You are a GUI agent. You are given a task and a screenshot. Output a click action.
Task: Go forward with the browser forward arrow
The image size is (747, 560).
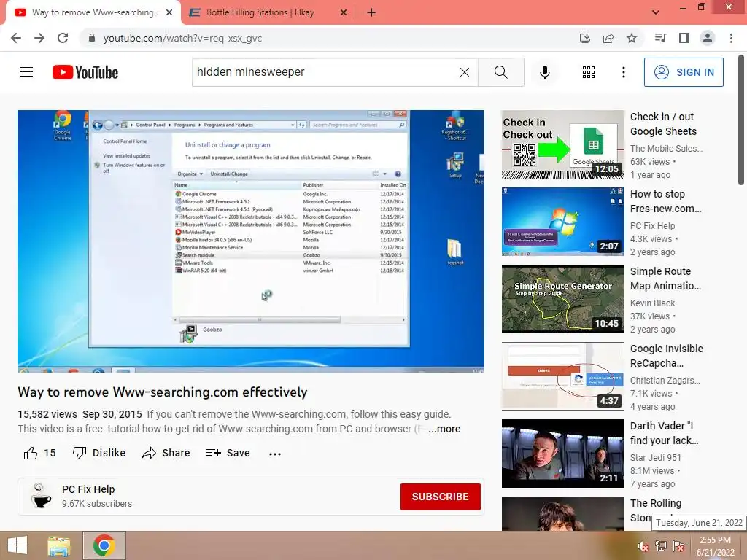point(39,38)
